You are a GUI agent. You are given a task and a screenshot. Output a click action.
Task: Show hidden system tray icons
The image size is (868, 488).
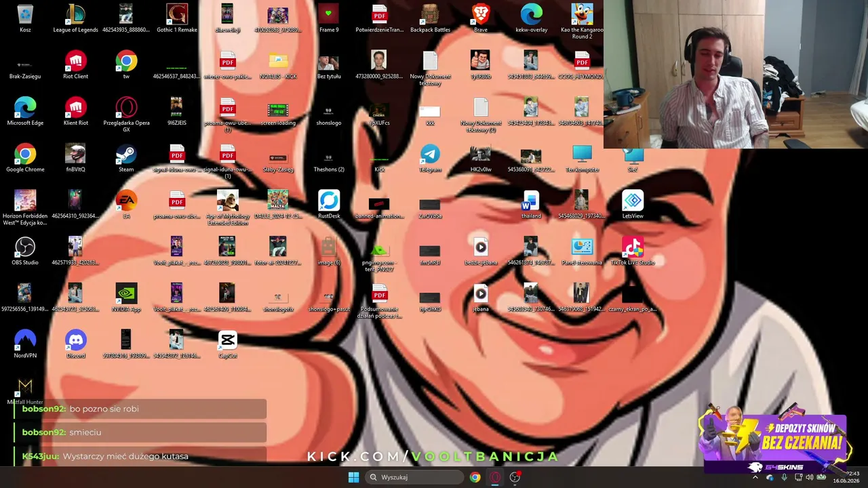(755, 477)
